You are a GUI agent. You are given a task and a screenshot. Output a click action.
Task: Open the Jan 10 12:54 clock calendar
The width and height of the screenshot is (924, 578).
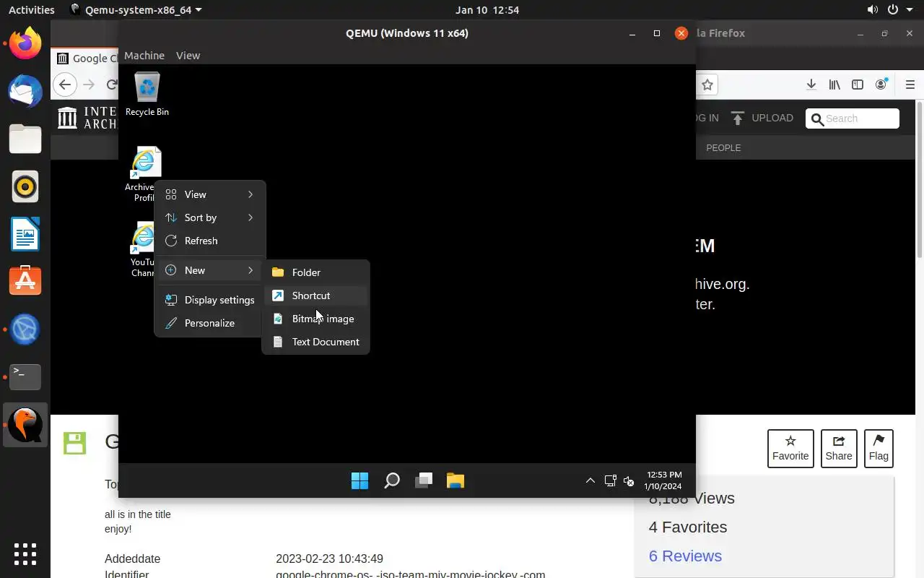pyautogui.click(x=487, y=9)
